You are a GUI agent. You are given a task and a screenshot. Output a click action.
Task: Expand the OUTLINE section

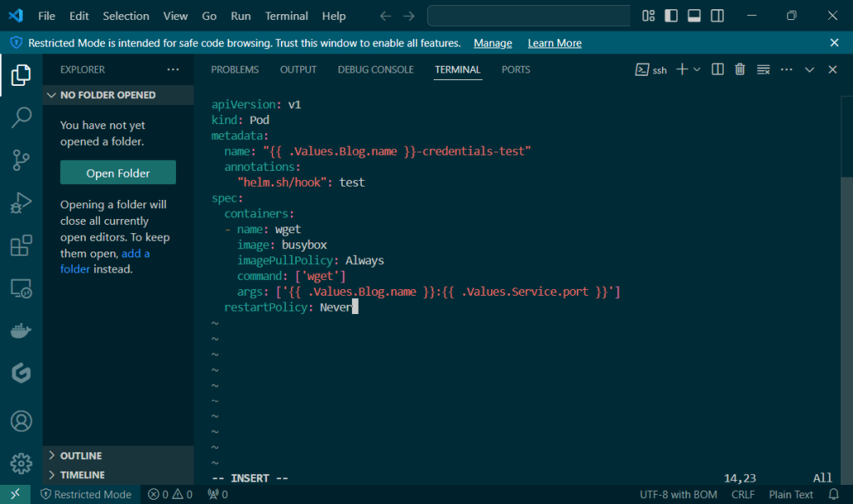81,456
